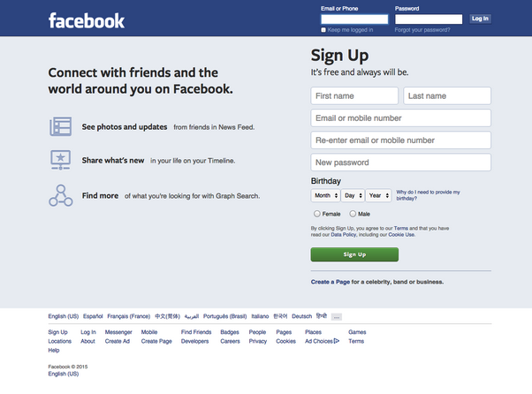Show more languages with ellipsis button

tap(337, 316)
